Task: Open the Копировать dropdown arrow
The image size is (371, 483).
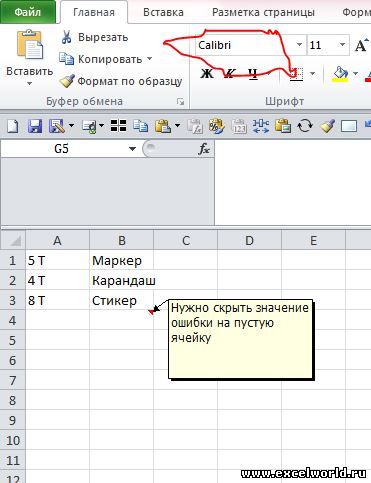Action: 149,59
